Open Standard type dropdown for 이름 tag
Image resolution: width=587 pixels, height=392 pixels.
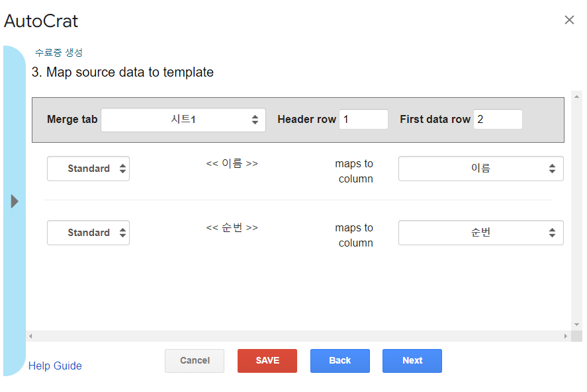tap(88, 169)
